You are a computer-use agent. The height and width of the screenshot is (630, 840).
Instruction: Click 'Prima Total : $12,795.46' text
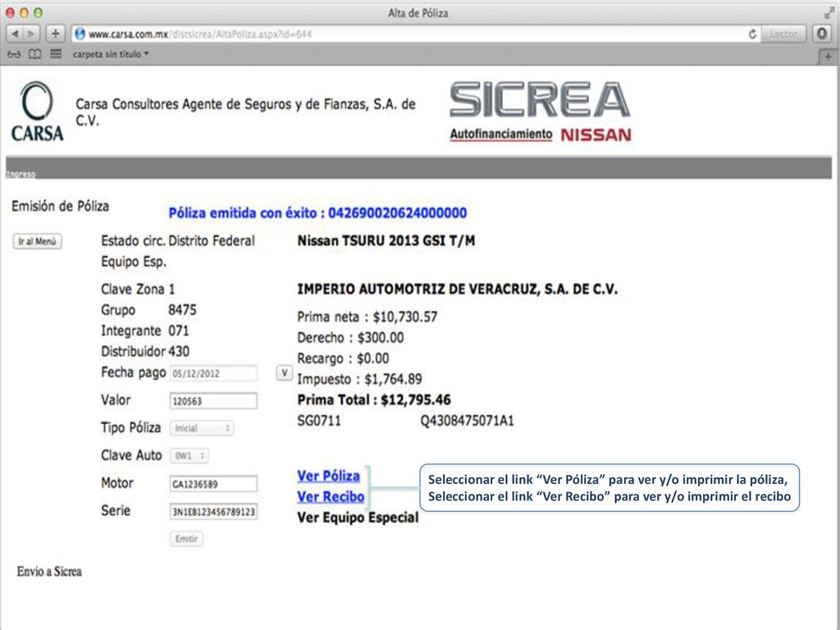click(x=374, y=399)
